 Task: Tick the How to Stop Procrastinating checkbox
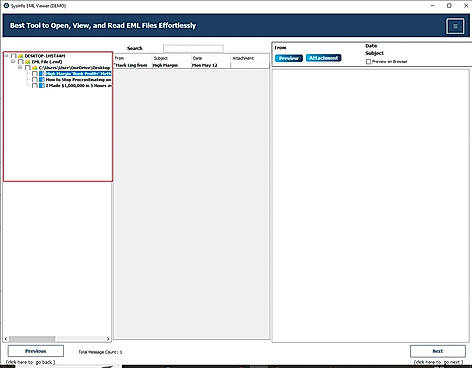35,80
